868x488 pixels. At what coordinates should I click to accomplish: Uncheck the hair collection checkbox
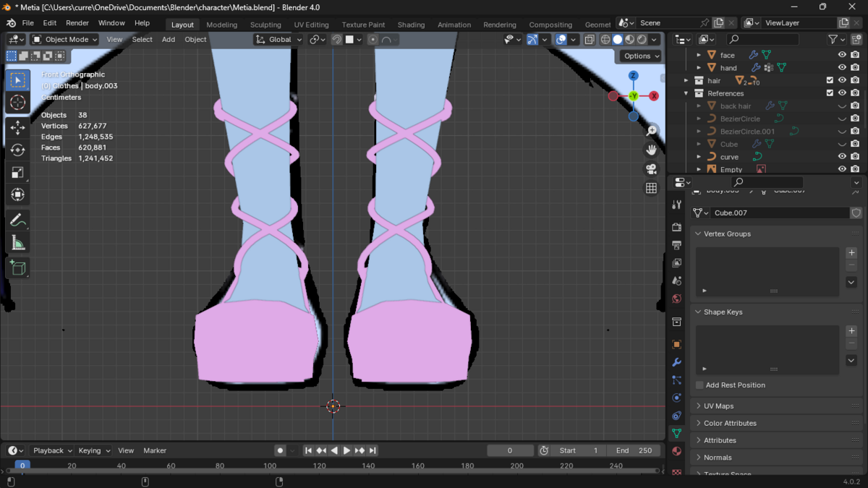(830, 80)
